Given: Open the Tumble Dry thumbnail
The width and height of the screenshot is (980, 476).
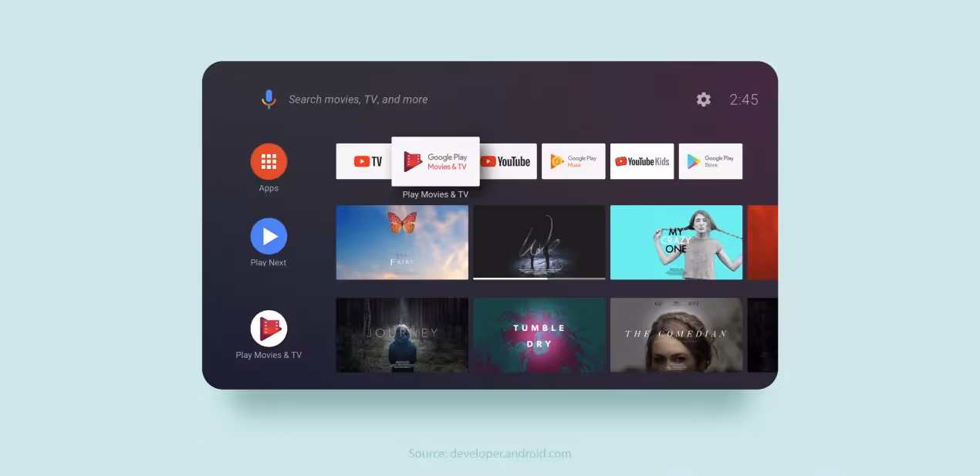Looking at the screenshot, I should [x=539, y=335].
